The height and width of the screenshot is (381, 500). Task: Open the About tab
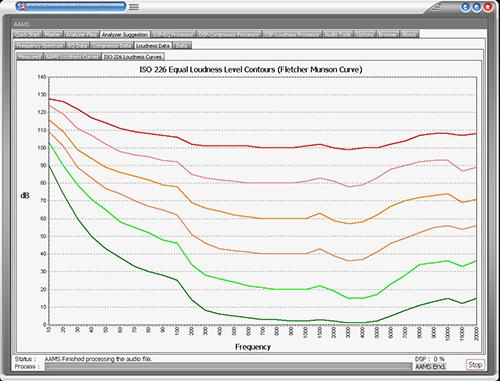[x=409, y=34]
